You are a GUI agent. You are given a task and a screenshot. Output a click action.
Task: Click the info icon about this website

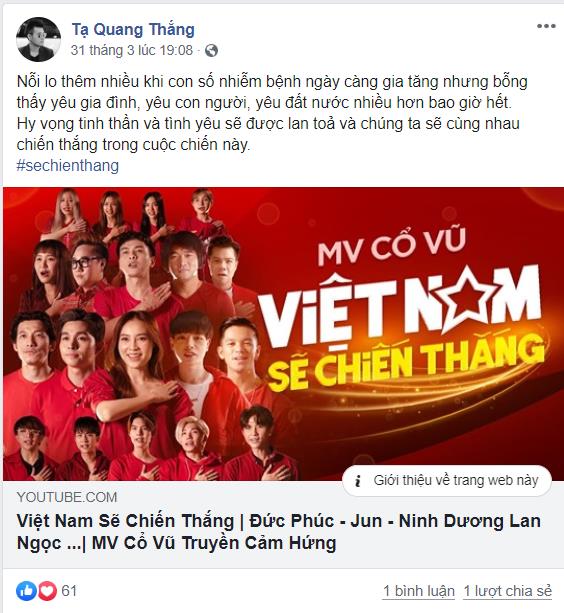pyautogui.click(x=358, y=480)
